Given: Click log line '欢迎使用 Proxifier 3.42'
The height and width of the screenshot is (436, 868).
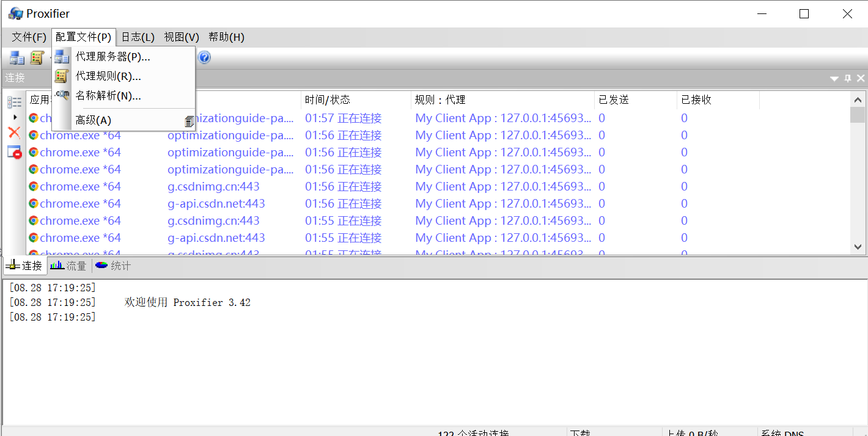Looking at the screenshot, I should (x=188, y=302).
